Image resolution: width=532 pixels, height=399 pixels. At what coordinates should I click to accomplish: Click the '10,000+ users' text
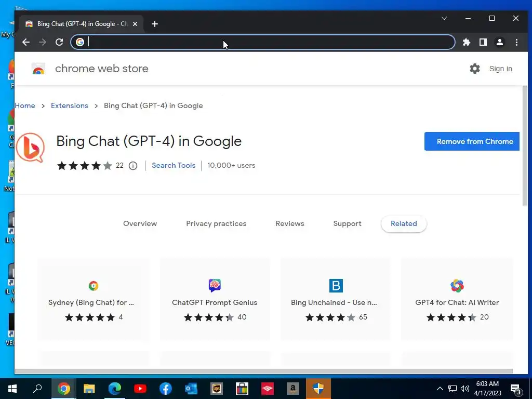(231, 166)
